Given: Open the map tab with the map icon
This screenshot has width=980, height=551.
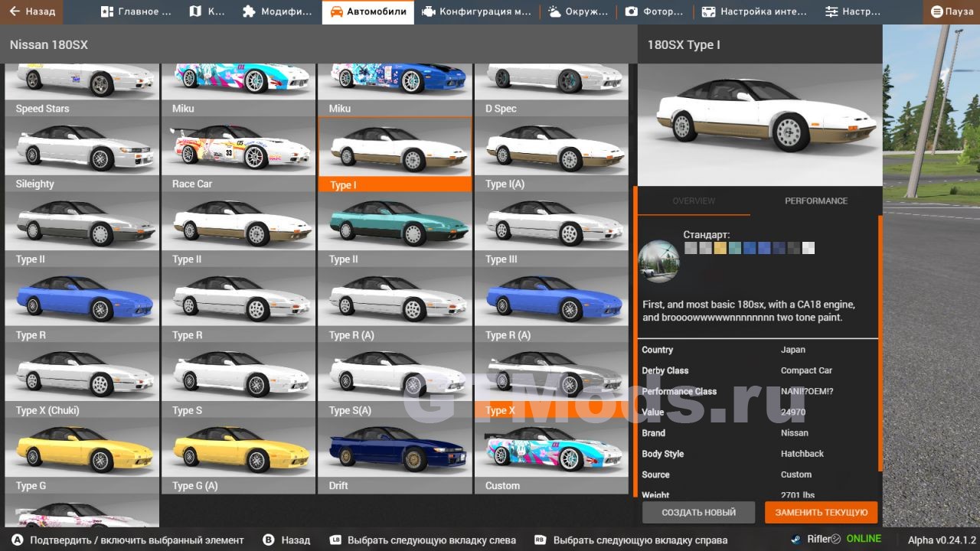Looking at the screenshot, I should click(x=207, y=11).
